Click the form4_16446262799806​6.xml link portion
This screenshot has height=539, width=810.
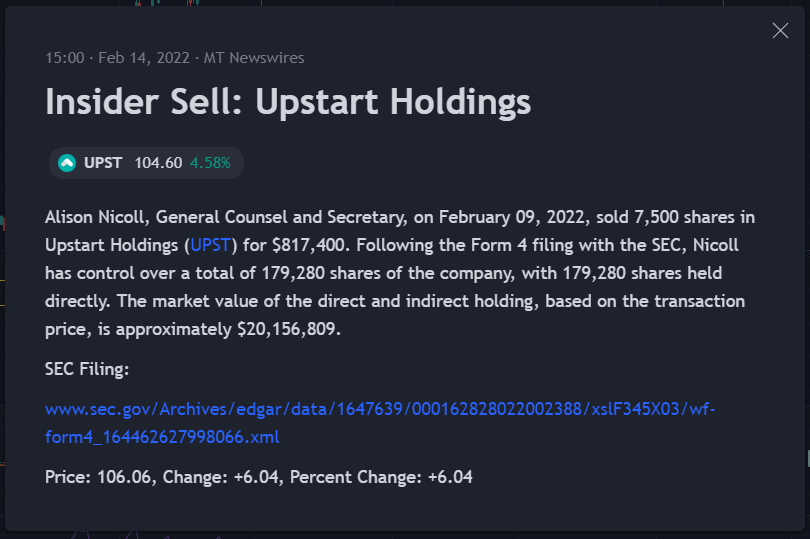[162, 437]
